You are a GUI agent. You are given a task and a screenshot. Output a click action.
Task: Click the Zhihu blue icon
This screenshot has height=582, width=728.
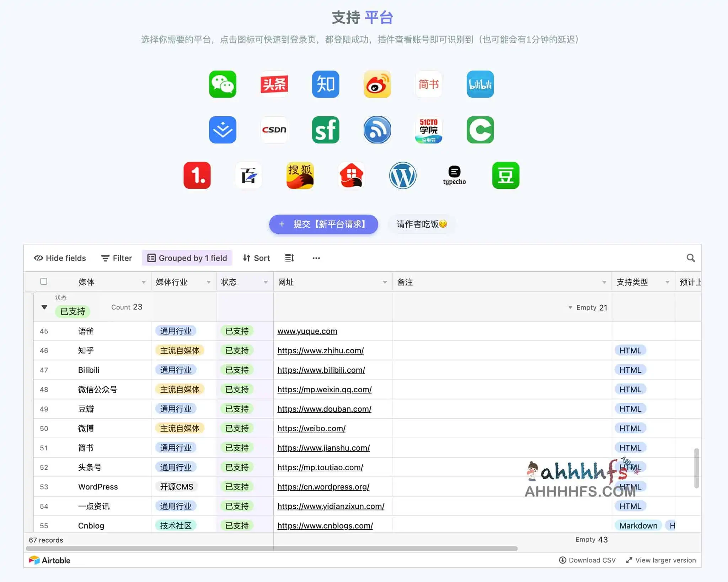326,84
